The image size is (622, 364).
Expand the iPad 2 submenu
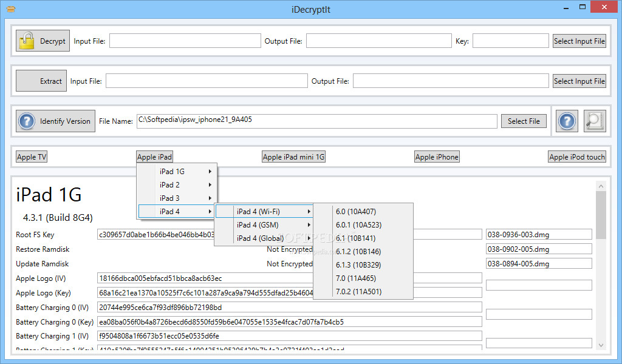point(177,185)
